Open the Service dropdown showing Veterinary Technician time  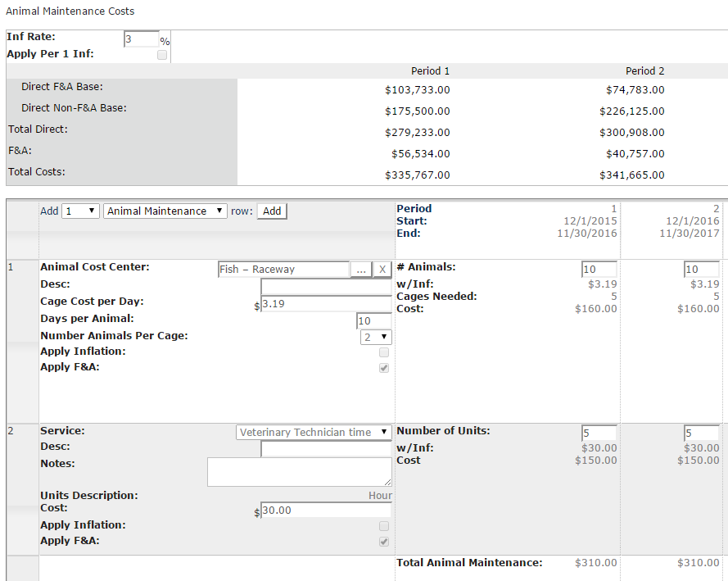coord(314,433)
